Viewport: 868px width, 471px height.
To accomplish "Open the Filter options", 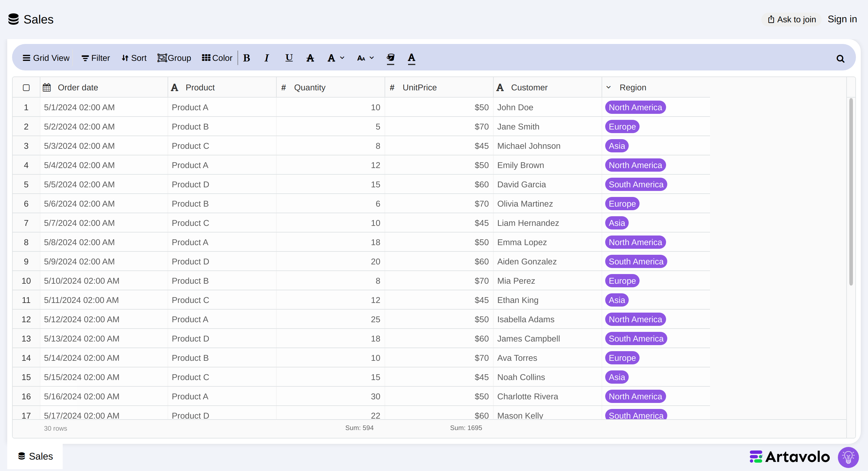I will pyautogui.click(x=96, y=58).
